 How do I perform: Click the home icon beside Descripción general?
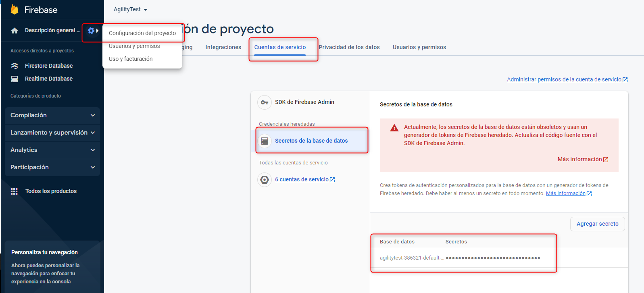click(x=15, y=31)
